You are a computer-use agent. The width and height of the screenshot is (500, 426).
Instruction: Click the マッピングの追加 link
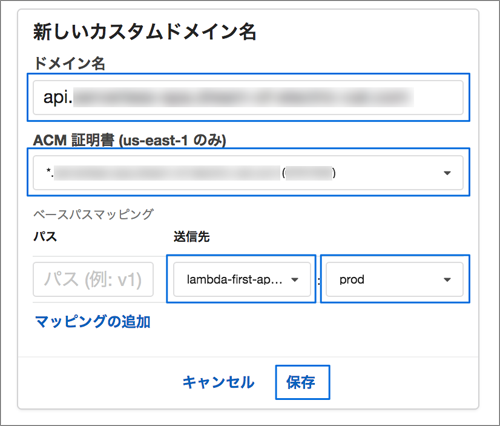[x=93, y=322]
